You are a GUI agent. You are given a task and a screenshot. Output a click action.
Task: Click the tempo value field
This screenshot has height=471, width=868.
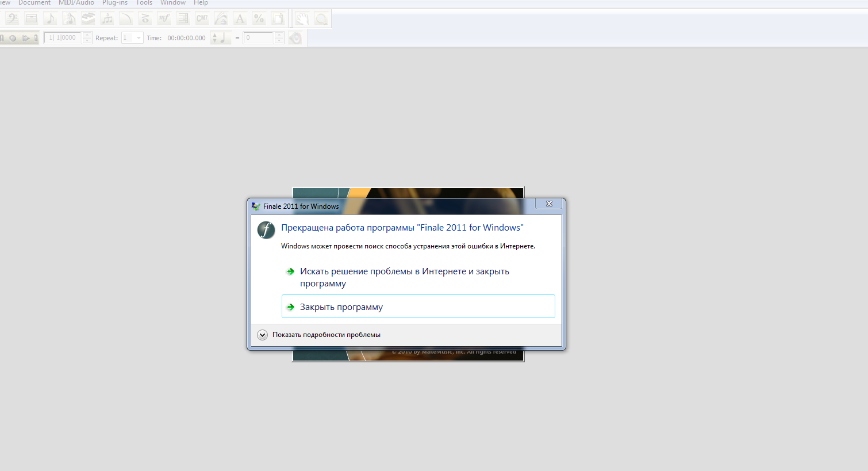259,38
